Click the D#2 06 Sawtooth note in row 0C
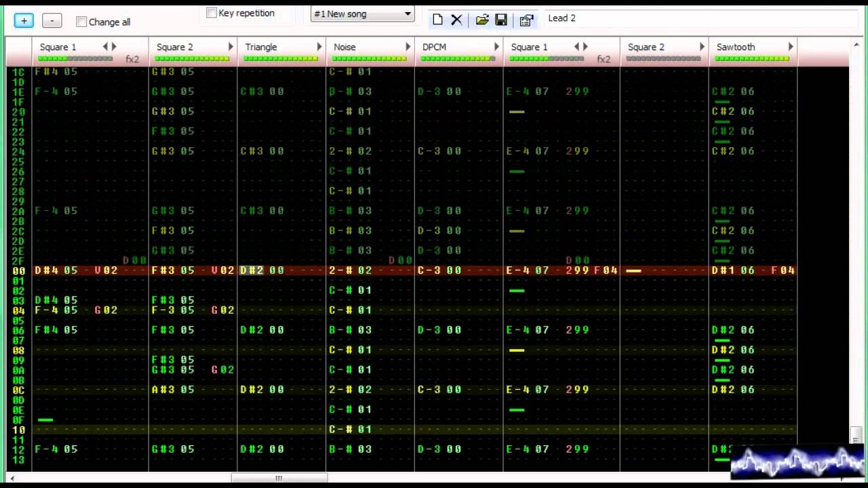The height and width of the screenshot is (488, 868). click(x=733, y=390)
